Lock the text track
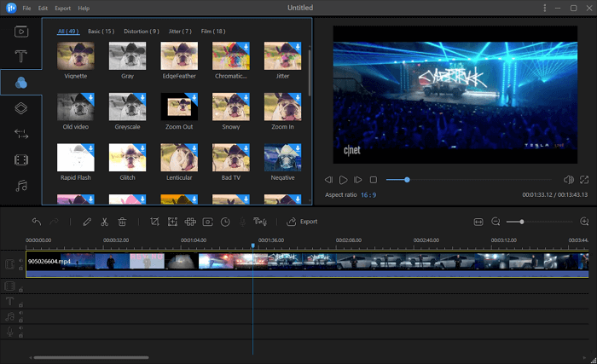 click(x=21, y=304)
